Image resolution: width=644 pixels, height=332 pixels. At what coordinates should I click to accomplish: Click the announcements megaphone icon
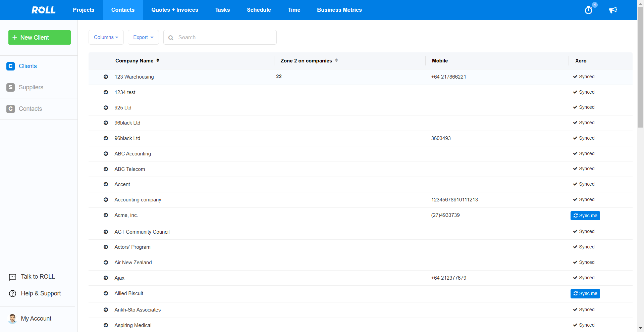613,10
